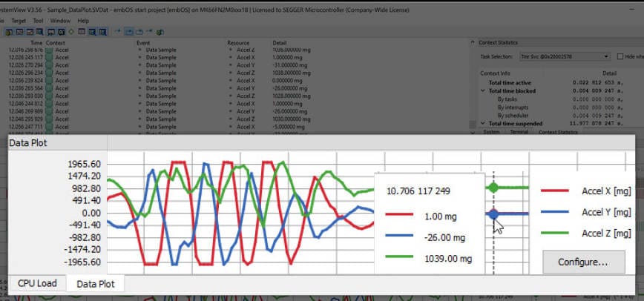Collapse the Total time blocked row
Viewport: 644px width, 301px height.
[x=482, y=90]
